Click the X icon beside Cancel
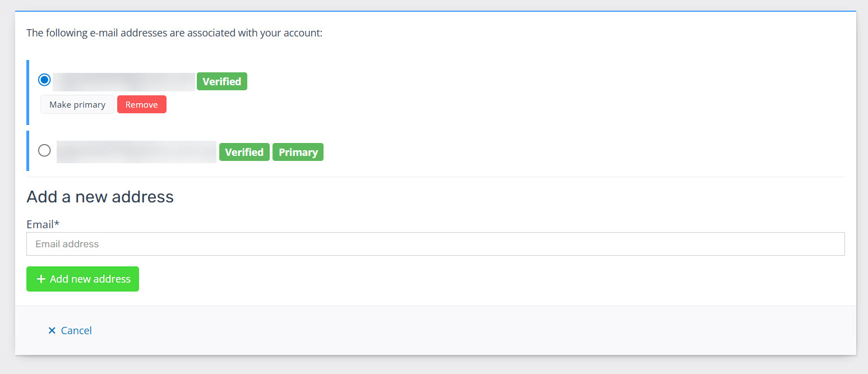The height and width of the screenshot is (374, 868). [x=52, y=331]
